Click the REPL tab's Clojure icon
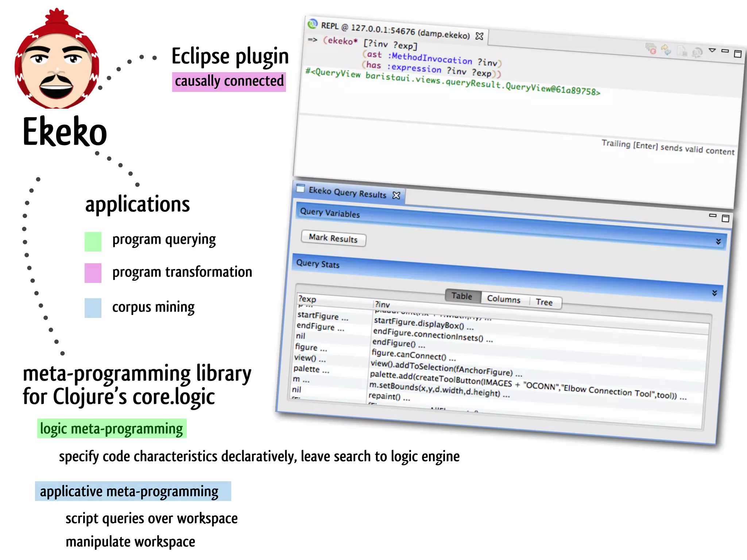The width and height of the screenshot is (747, 560). (x=313, y=24)
